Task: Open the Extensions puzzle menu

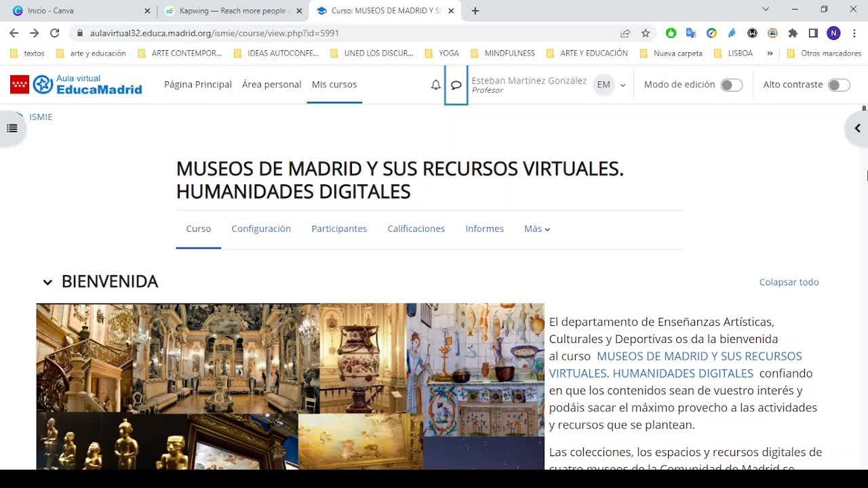Action: [x=793, y=33]
